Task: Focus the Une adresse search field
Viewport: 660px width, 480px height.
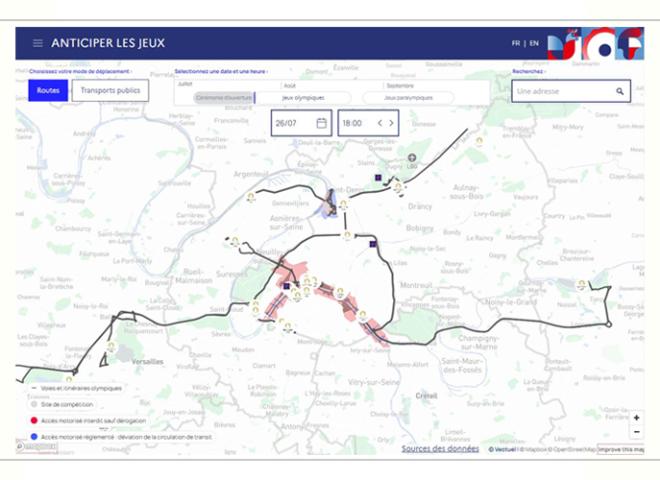Action: (x=571, y=91)
